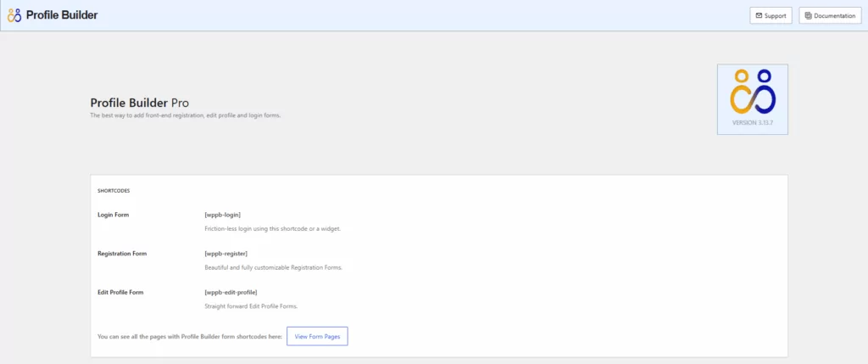The height and width of the screenshot is (364, 868).
Task: Click the Registration Form label
Action: click(122, 253)
